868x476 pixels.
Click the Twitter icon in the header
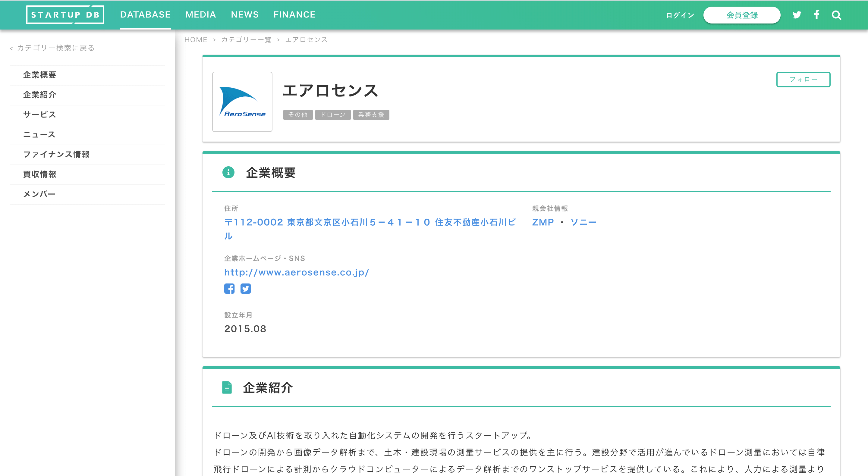click(797, 15)
